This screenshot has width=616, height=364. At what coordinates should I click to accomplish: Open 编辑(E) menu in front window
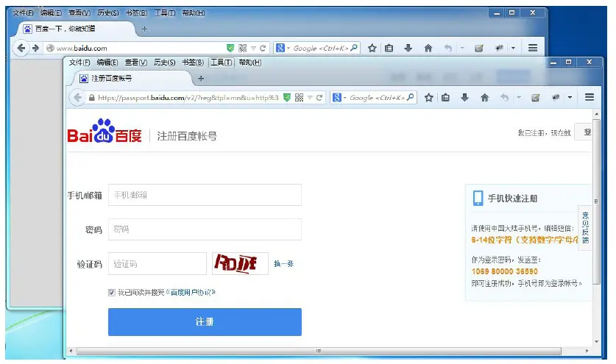click(x=107, y=62)
